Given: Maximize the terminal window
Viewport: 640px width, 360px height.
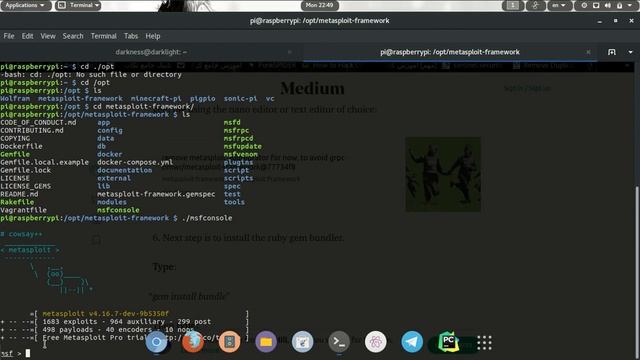Looking at the screenshot, I should point(616,21).
